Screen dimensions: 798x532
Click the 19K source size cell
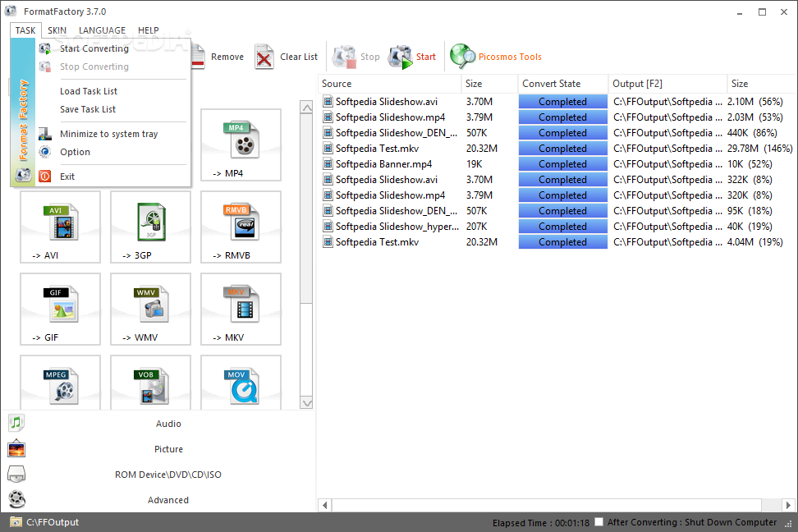pyautogui.click(x=474, y=164)
